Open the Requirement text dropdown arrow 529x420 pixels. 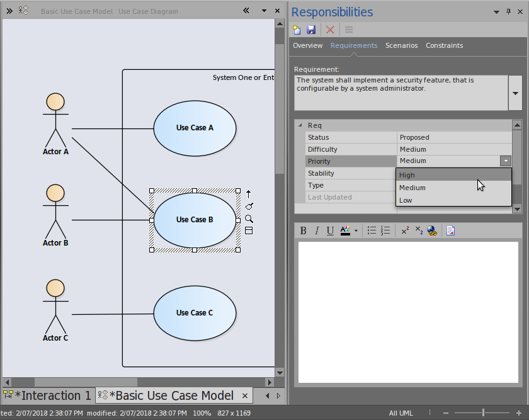click(x=515, y=93)
